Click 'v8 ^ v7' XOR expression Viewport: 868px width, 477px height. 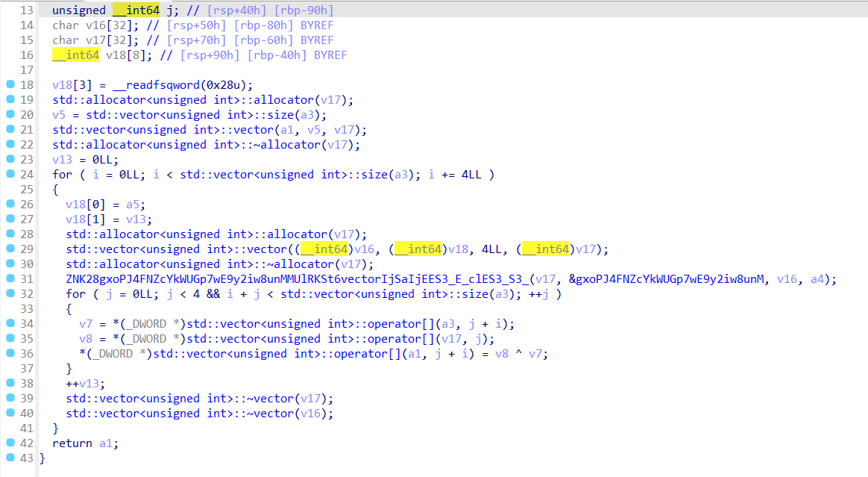coord(519,354)
